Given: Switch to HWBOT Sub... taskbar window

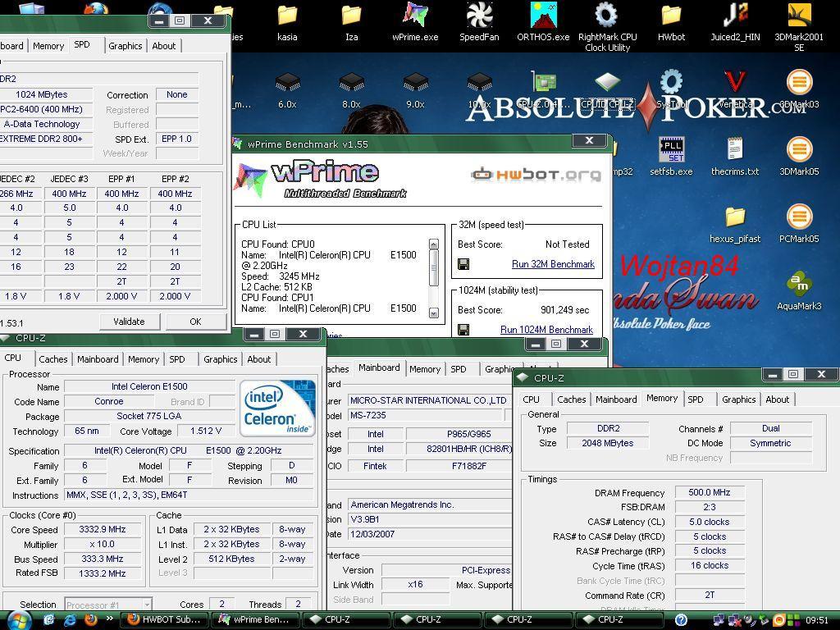Looking at the screenshot, I should click(163, 620).
